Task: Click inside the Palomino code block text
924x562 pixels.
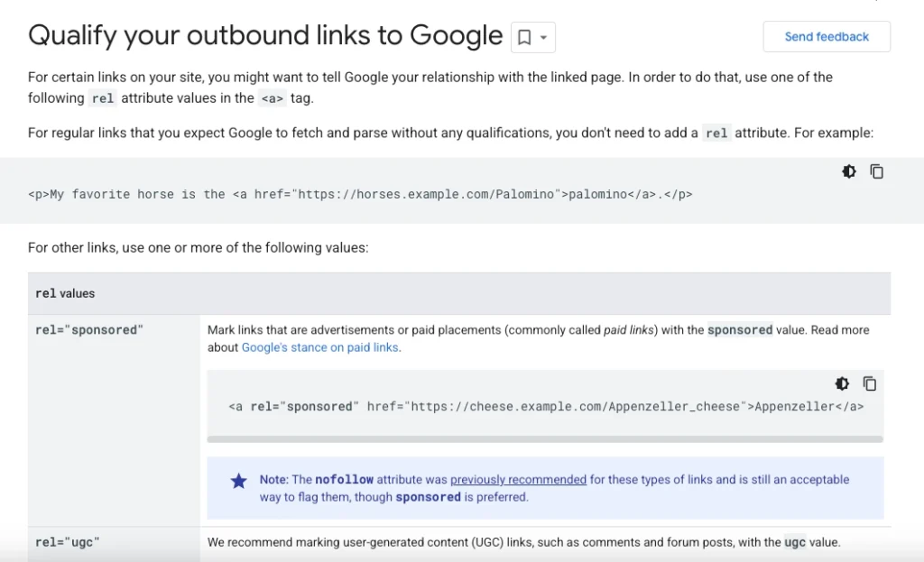Action: tap(360, 194)
